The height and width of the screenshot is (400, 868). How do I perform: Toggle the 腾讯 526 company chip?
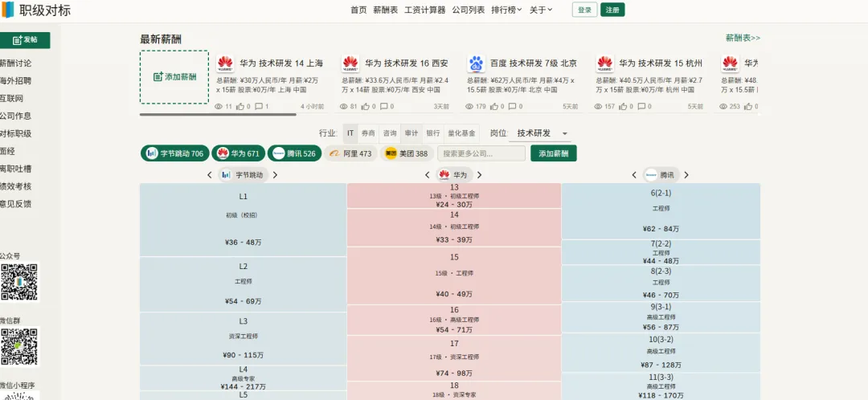(x=294, y=153)
